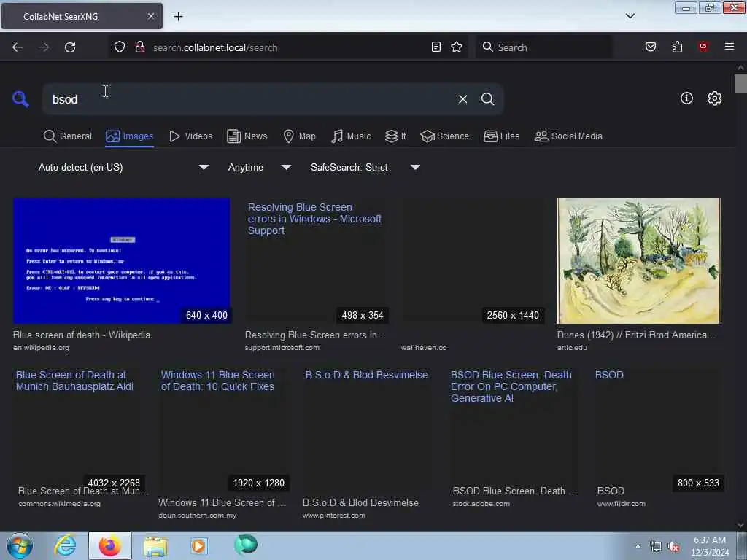Close the CollabNet SearXNG tab
This screenshot has width=747, height=560.
pyautogui.click(x=150, y=16)
